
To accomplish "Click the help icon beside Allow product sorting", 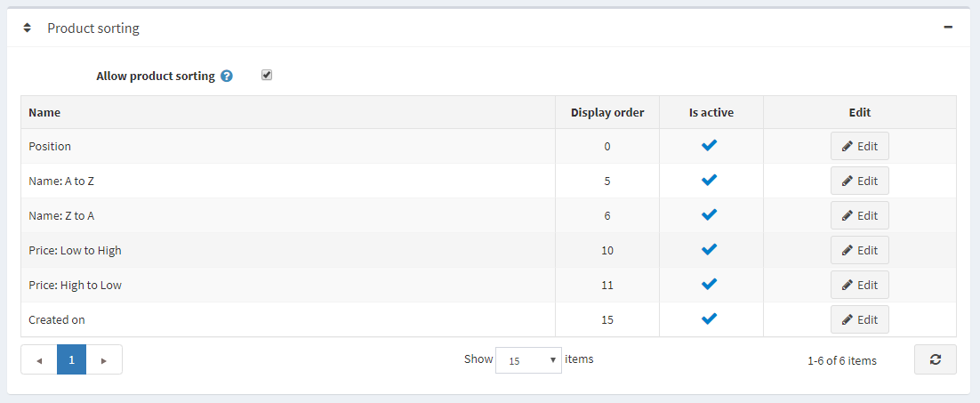I will pyautogui.click(x=227, y=77).
